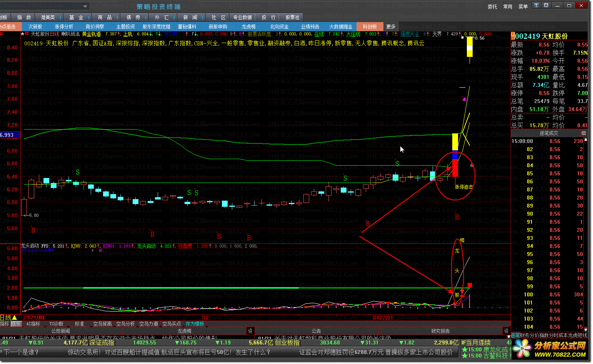Open the 研究报告 panel header

pos(440,331)
